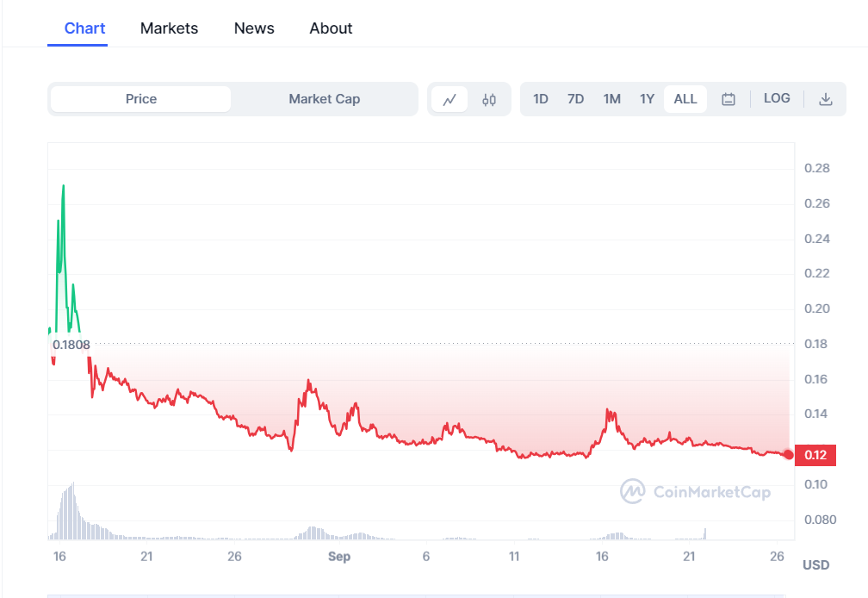Toggle LOG scale on chart

coord(777,98)
